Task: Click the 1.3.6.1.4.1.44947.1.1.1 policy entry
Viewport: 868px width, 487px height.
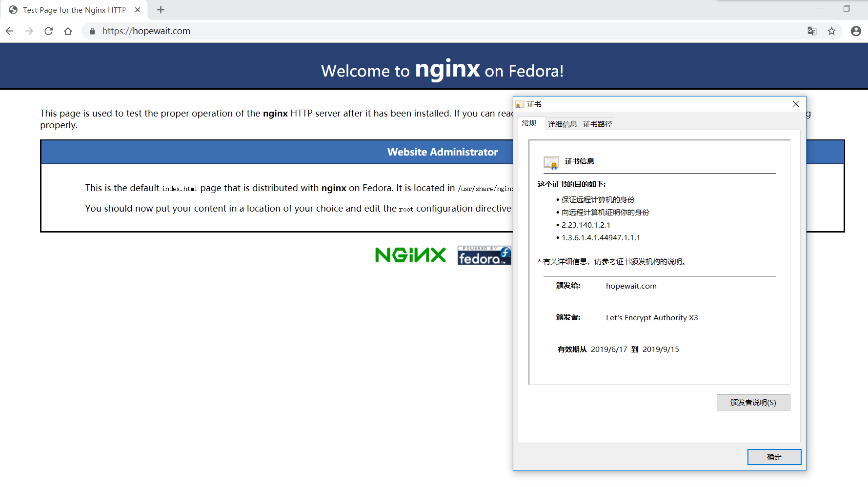Action: click(x=601, y=238)
